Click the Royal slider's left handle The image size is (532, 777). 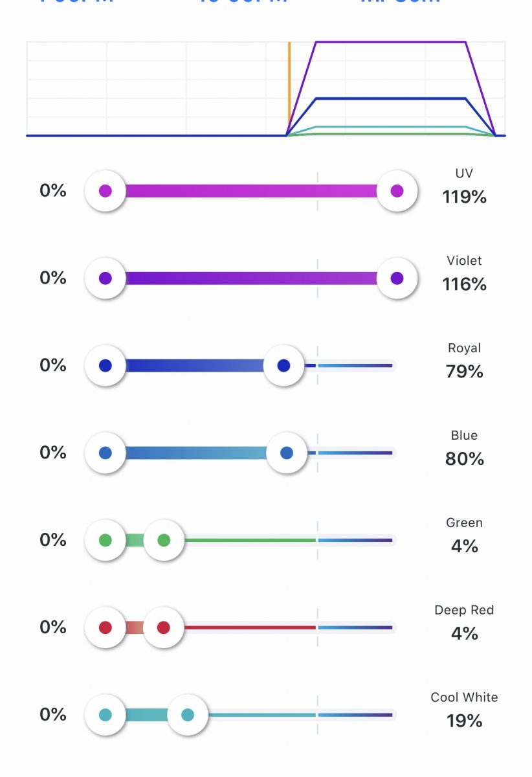[x=105, y=366]
